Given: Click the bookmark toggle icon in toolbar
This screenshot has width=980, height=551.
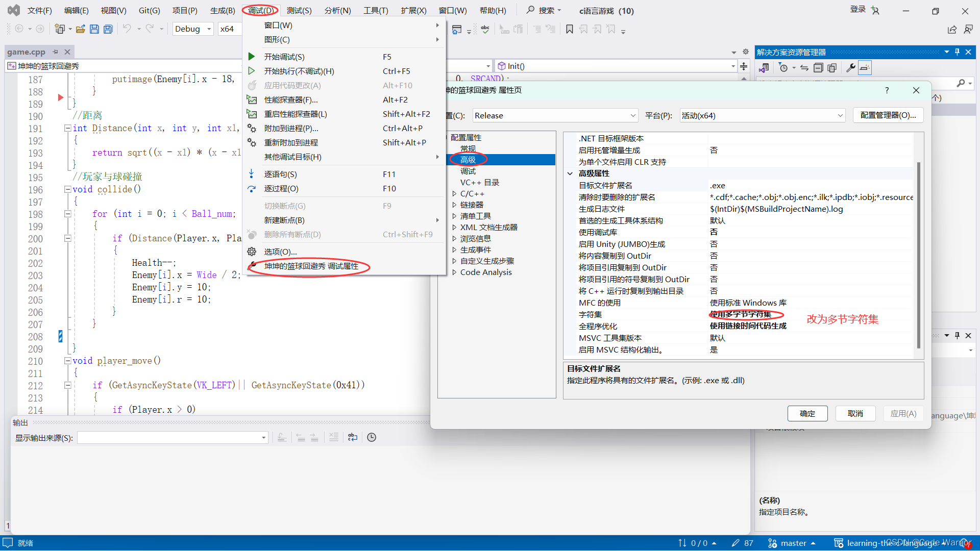Looking at the screenshot, I should point(570,29).
